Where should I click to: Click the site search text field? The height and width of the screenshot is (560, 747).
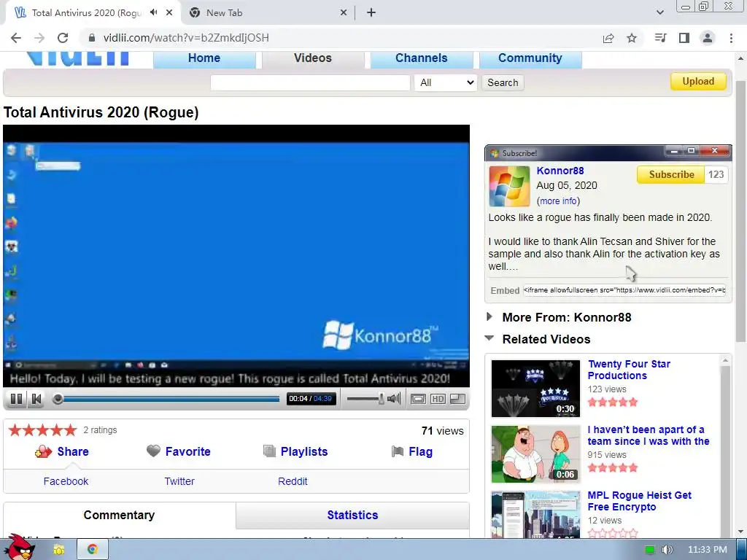(x=310, y=83)
